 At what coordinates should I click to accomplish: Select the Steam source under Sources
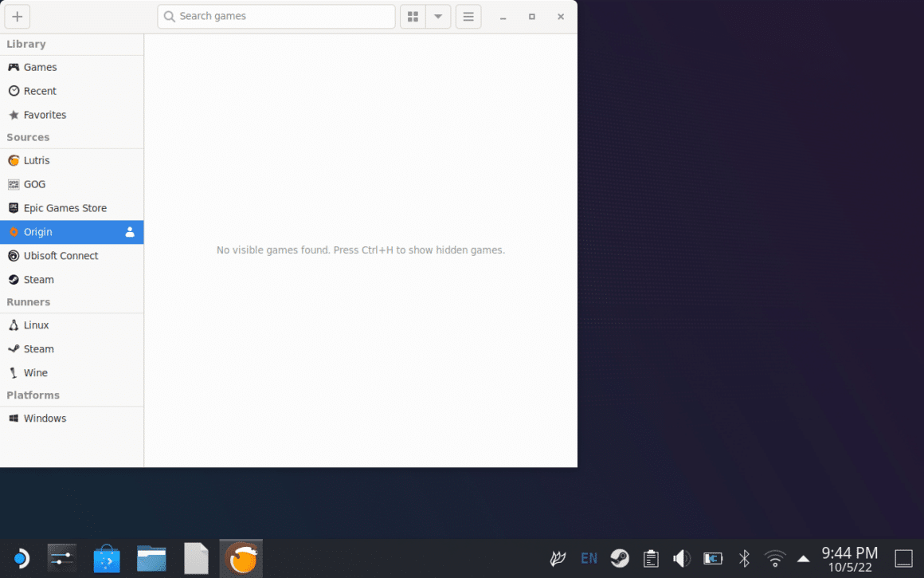pyautogui.click(x=37, y=279)
